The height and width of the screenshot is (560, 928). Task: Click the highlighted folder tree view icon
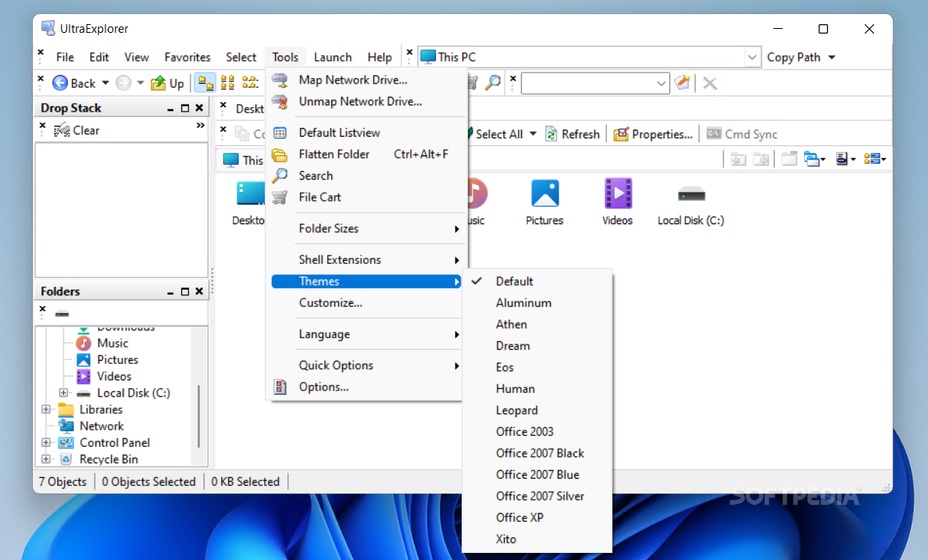[x=205, y=83]
